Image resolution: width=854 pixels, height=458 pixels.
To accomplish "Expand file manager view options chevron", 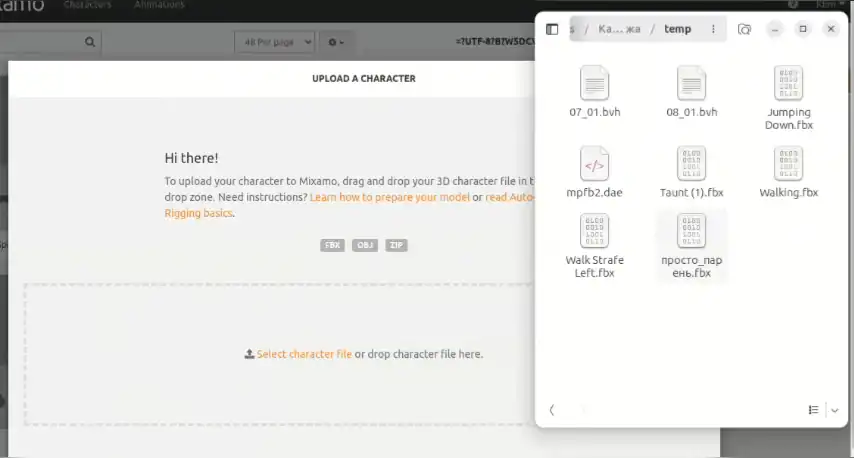I will [x=834, y=410].
